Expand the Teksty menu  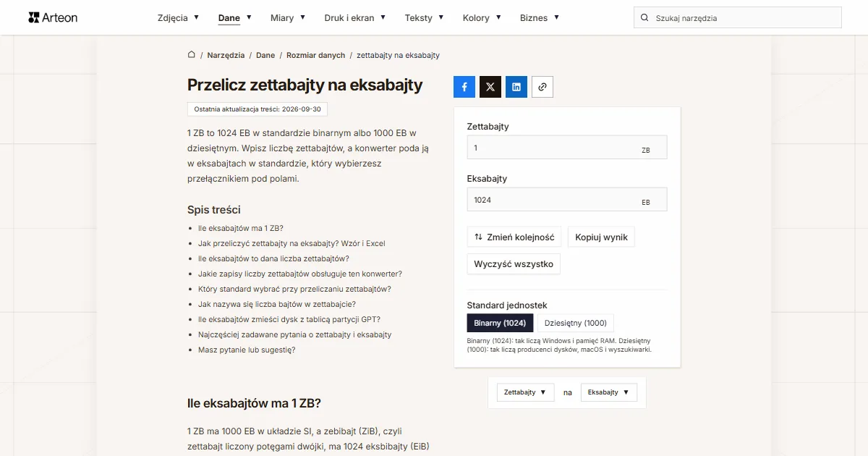point(425,17)
